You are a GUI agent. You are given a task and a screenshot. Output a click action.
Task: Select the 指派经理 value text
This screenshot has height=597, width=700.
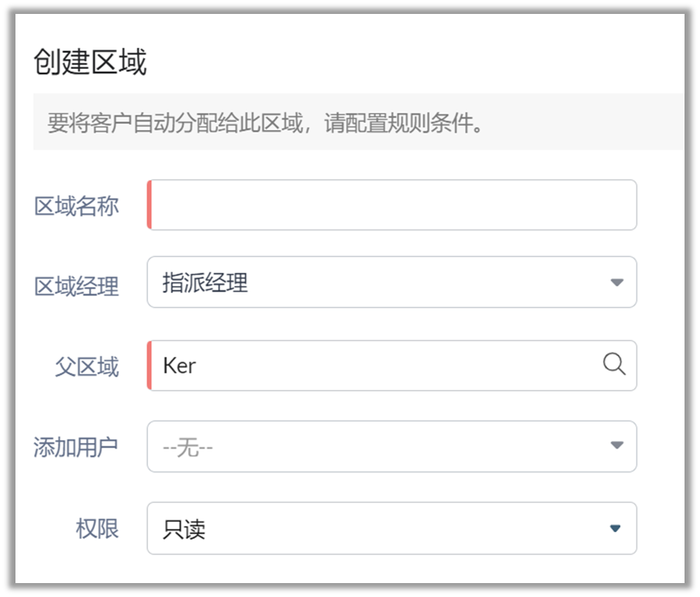[205, 283]
